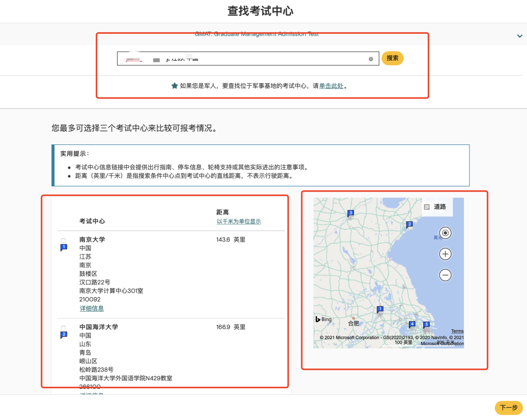The image size is (527, 420).
Task: Check the 中国海洋大学 test center checkbox
Action: coord(63,328)
